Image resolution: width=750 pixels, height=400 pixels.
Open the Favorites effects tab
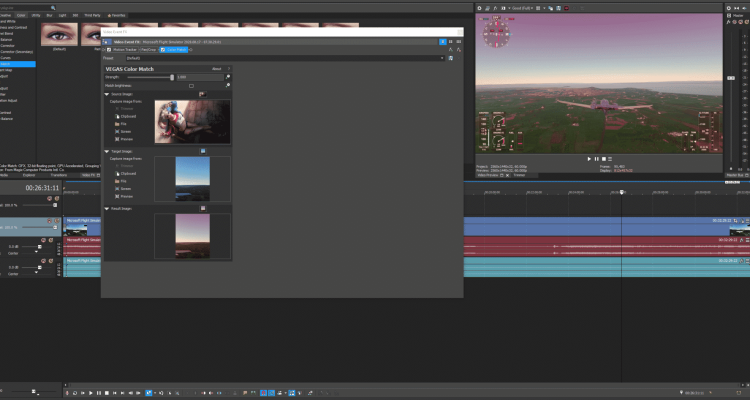(116, 15)
